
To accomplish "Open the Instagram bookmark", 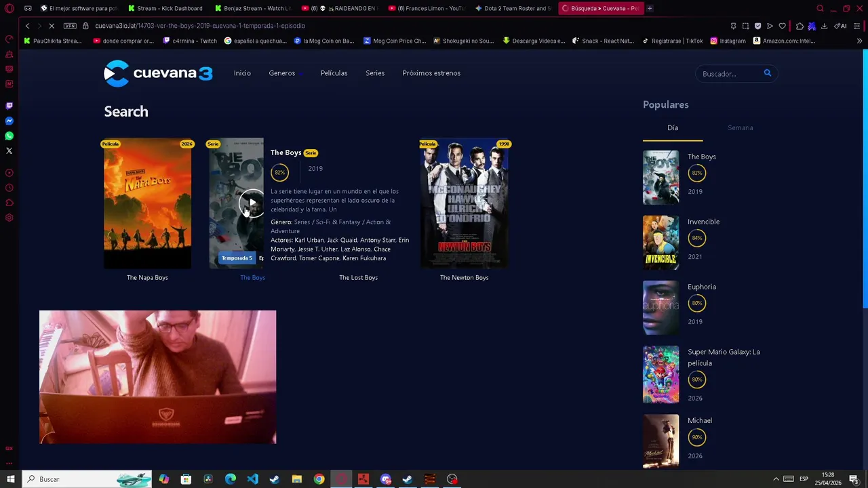I will (728, 41).
